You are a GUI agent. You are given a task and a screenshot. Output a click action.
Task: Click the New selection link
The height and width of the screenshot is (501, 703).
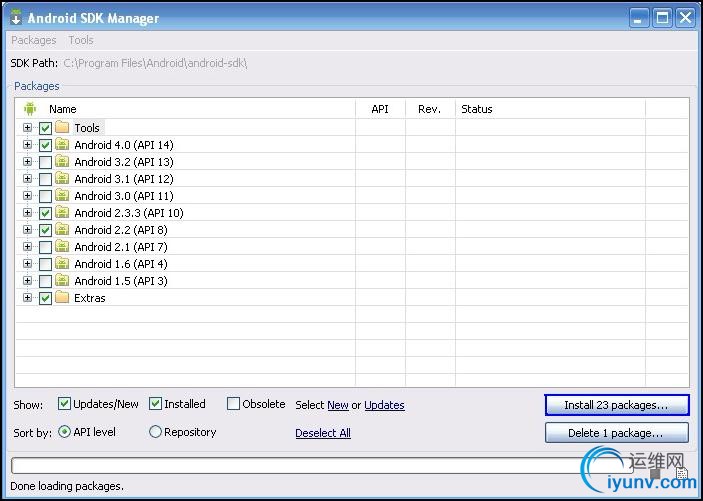(338, 405)
